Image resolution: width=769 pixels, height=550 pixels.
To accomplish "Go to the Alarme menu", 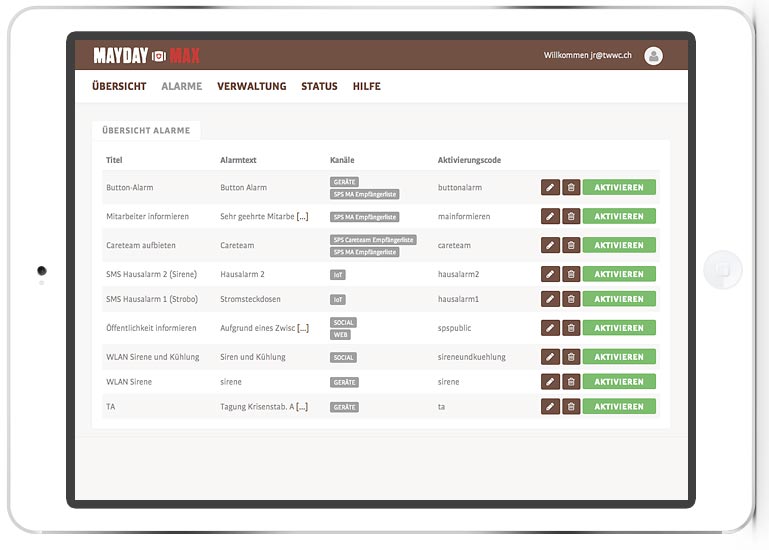I will coord(181,87).
